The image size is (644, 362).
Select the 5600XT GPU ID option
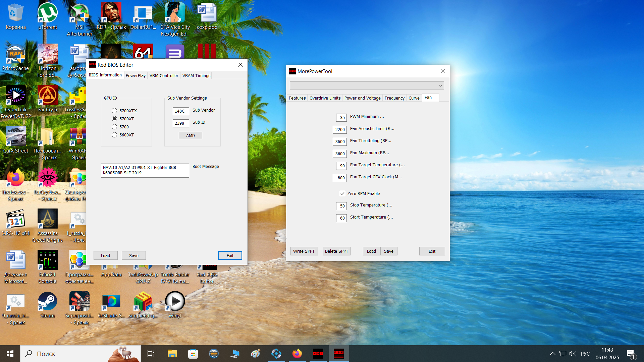coord(114,135)
